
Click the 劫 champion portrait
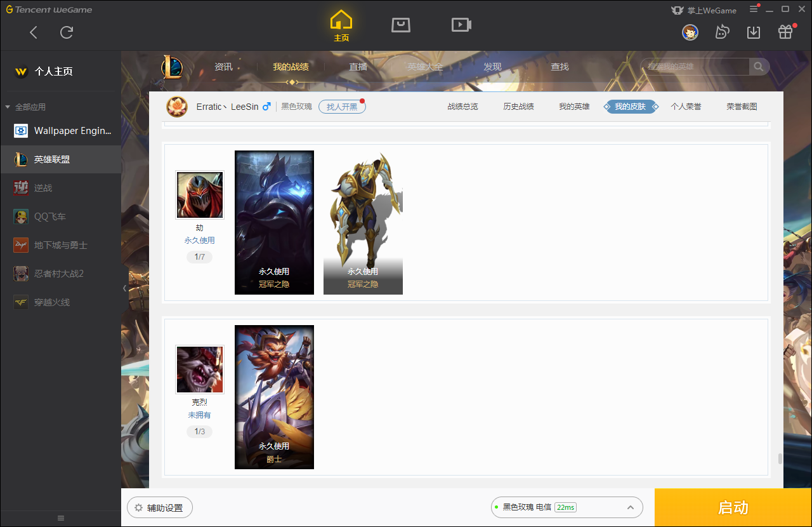pyautogui.click(x=200, y=195)
